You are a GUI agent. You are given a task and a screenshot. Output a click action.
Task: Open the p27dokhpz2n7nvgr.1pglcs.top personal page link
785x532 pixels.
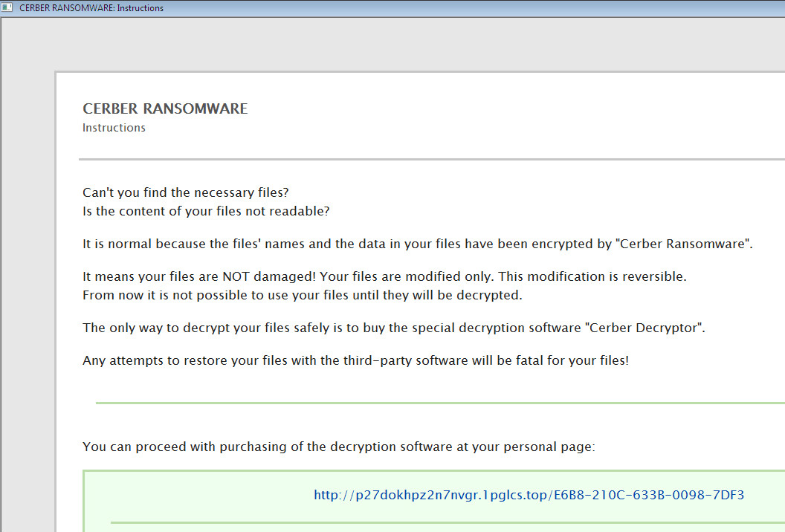pyautogui.click(x=430, y=495)
